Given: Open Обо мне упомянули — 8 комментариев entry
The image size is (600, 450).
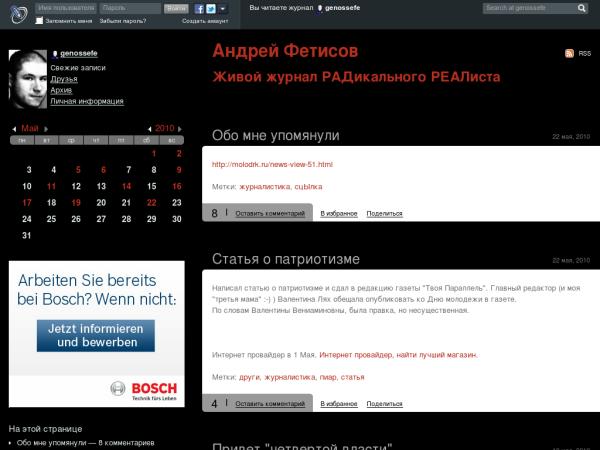Looking at the screenshot, I should click(x=85, y=443).
